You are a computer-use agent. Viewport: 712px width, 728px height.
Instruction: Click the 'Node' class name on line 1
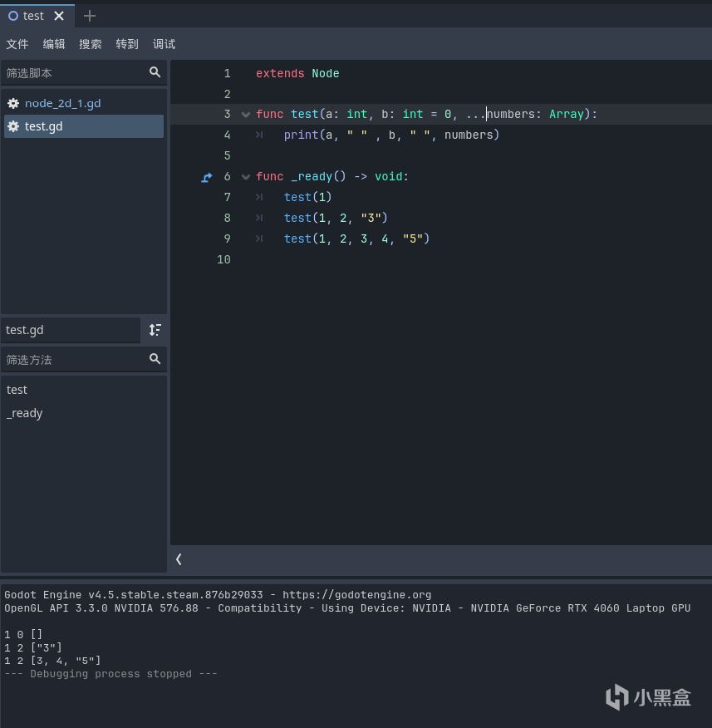pos(326,73)
